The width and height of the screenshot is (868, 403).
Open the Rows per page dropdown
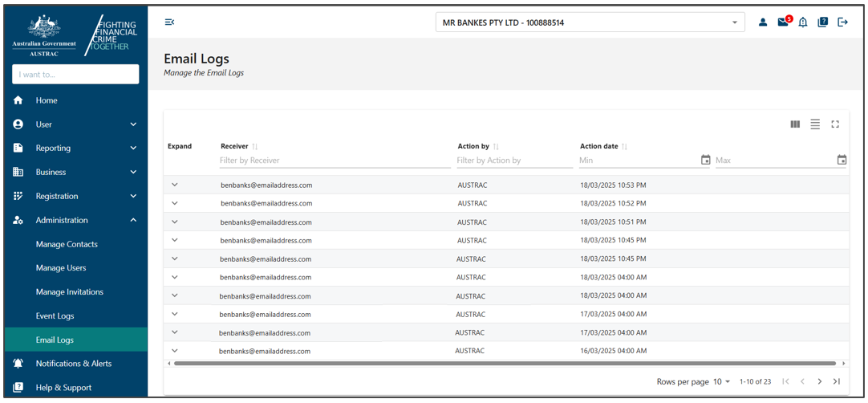click(720, 381)
